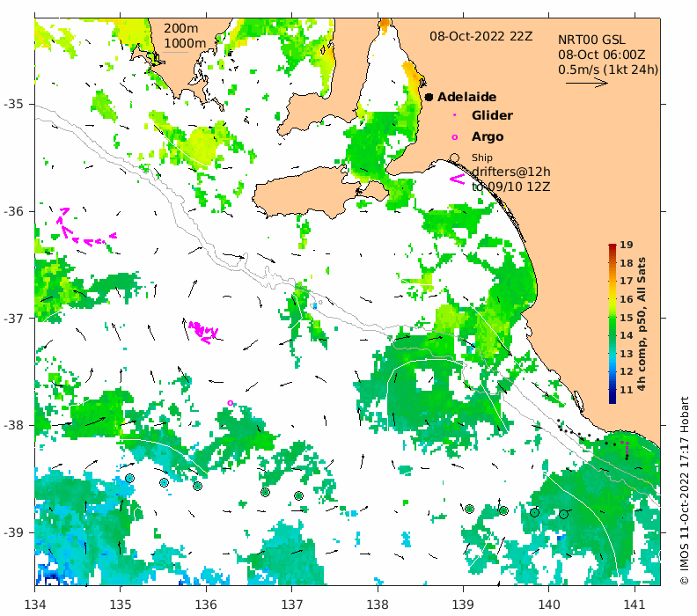Click the 134 longitude axis label

(34, 605)
